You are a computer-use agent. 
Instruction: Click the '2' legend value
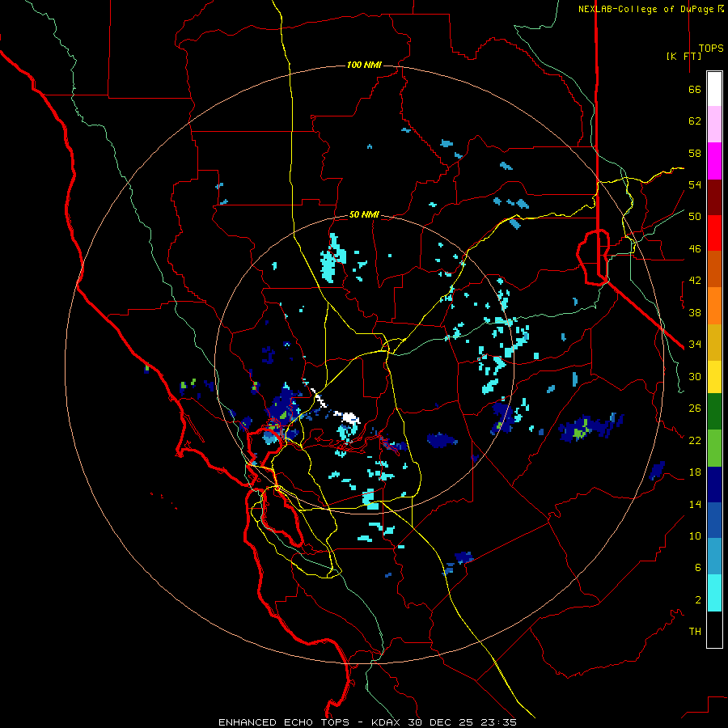[698, 600]
